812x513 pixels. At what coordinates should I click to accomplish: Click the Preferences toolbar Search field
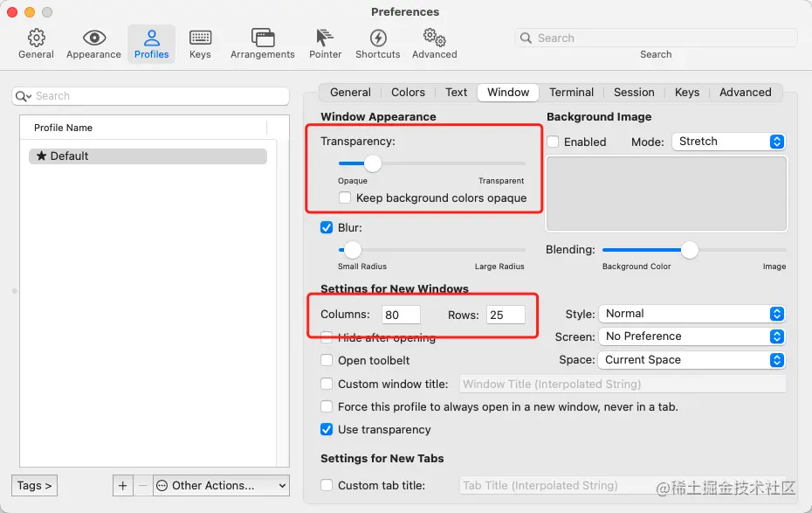point(656,38)
